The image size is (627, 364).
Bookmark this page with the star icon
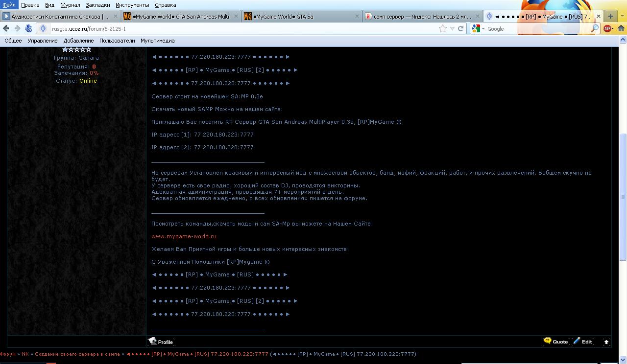click(443, 28)
